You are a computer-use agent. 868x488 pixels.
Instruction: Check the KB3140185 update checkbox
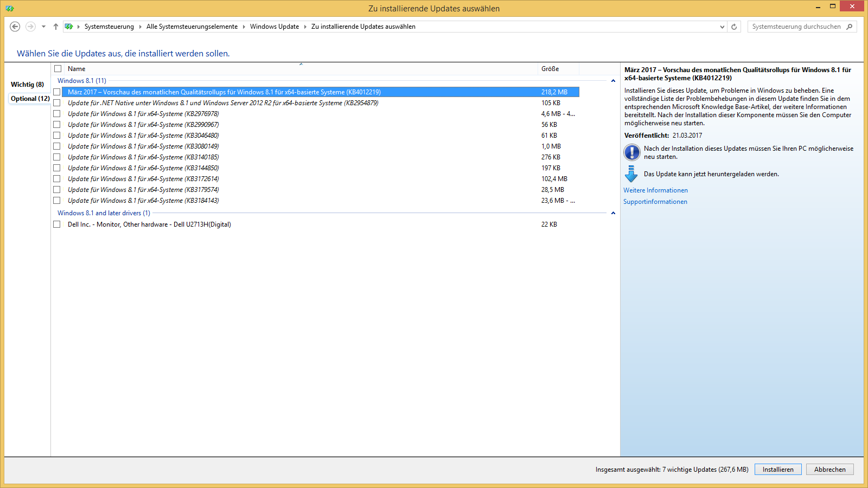(56, 157)
